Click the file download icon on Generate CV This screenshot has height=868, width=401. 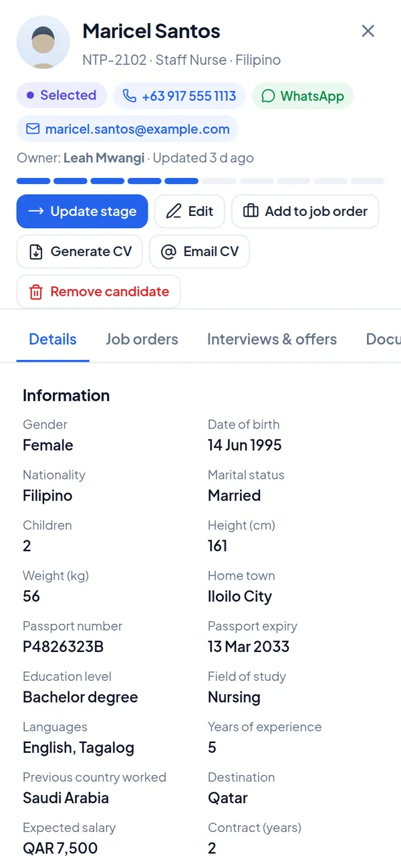(x=36, y=251)
